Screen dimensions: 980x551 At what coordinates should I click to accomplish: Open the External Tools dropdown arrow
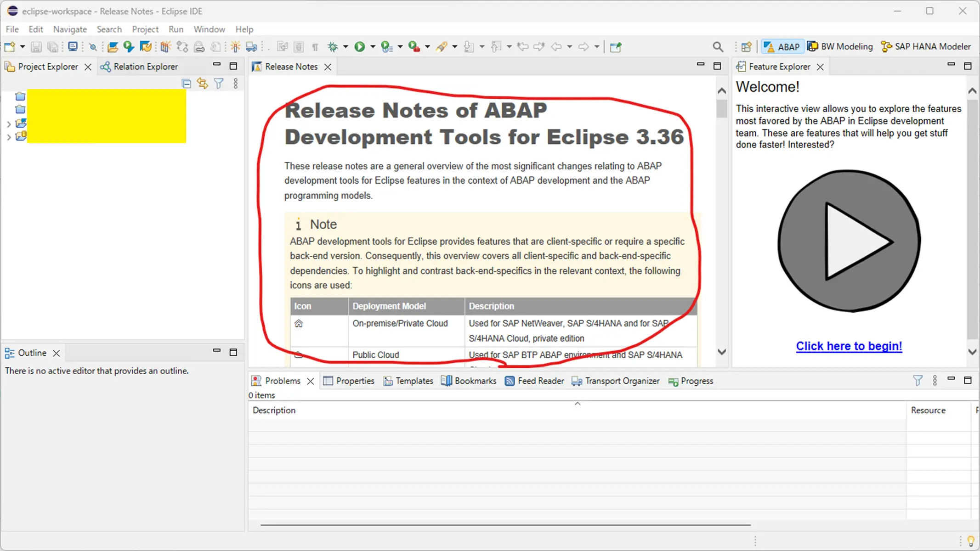coord(427,46)
